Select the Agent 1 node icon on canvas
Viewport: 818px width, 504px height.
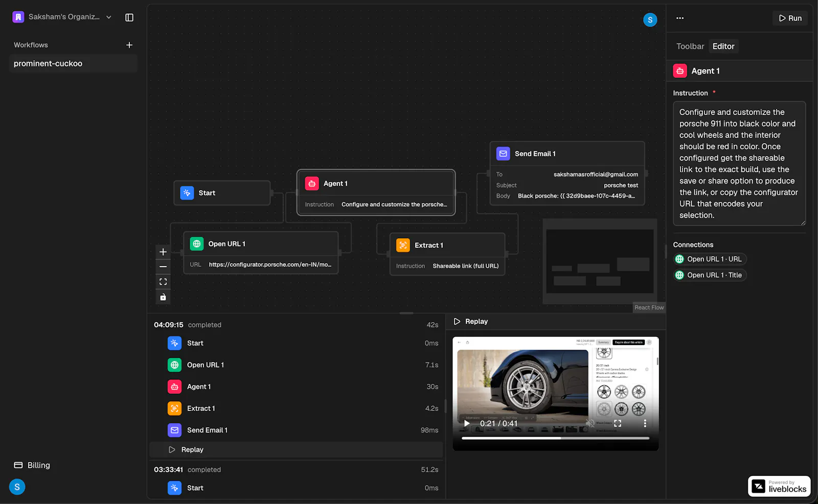click(x=312, y=184)
